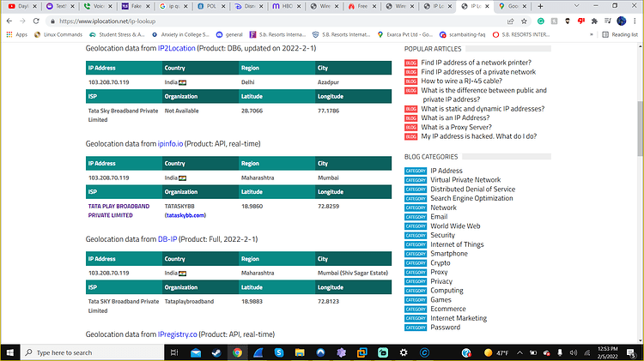Switch to the YouTube tab
The height and width of the screenshot is (361, 644).
22,6
